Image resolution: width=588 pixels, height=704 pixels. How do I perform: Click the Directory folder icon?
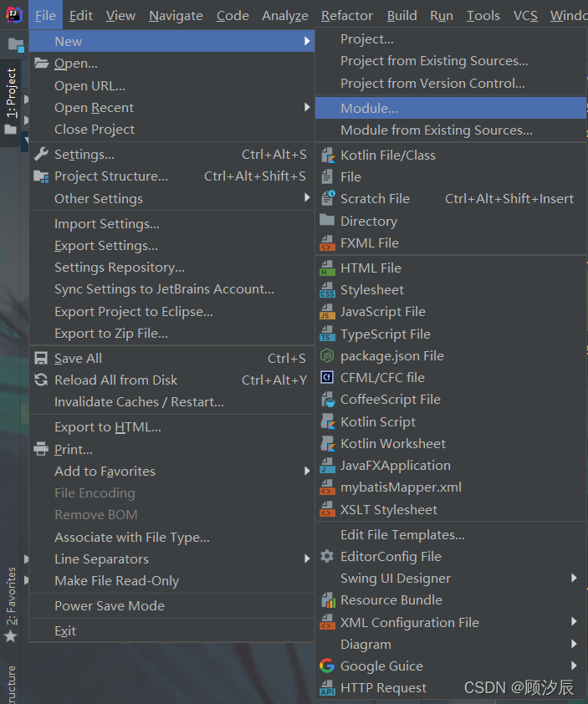tap(327, 220)
